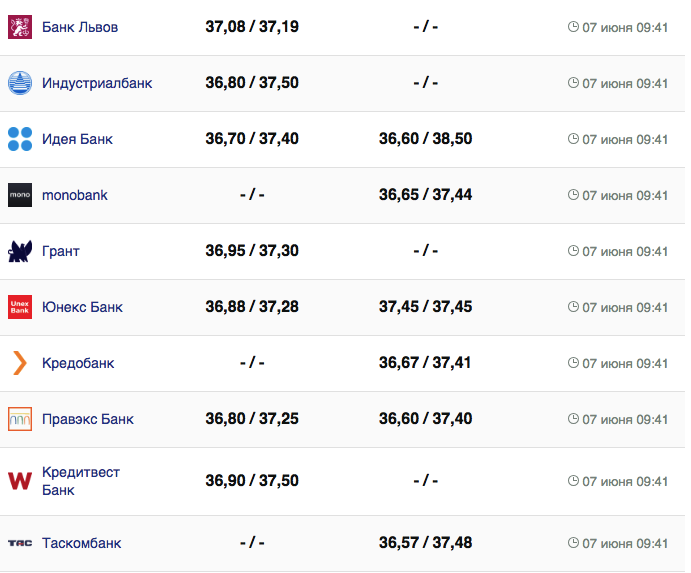Click the Индустриалбанк round logo
This screenshot has width=691, height=573.
[20, 83]
